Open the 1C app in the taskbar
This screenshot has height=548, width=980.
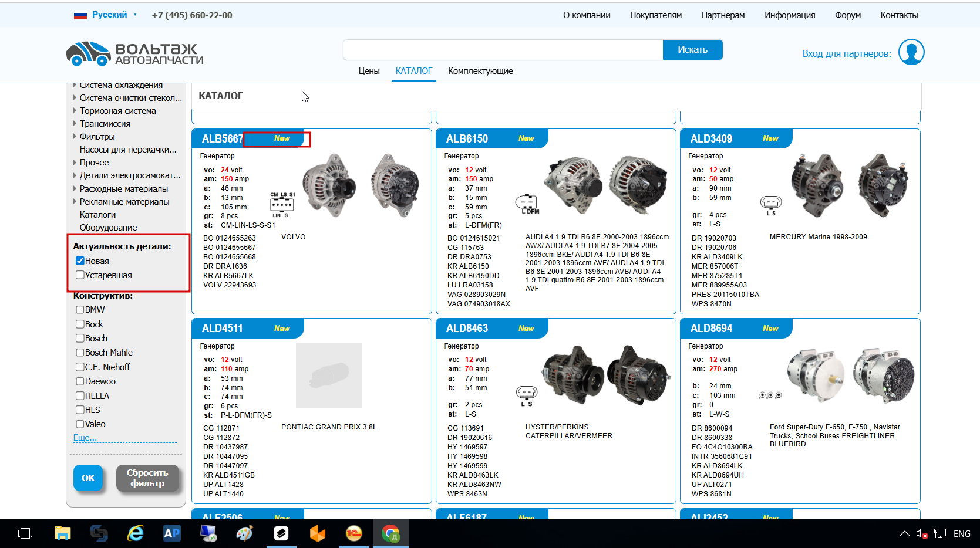tap(354, 533)
